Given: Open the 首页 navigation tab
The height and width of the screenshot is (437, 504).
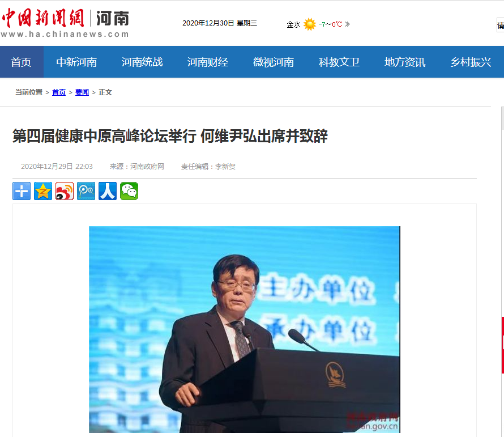Looking at the screenshot, I should (x=21, y=62).
